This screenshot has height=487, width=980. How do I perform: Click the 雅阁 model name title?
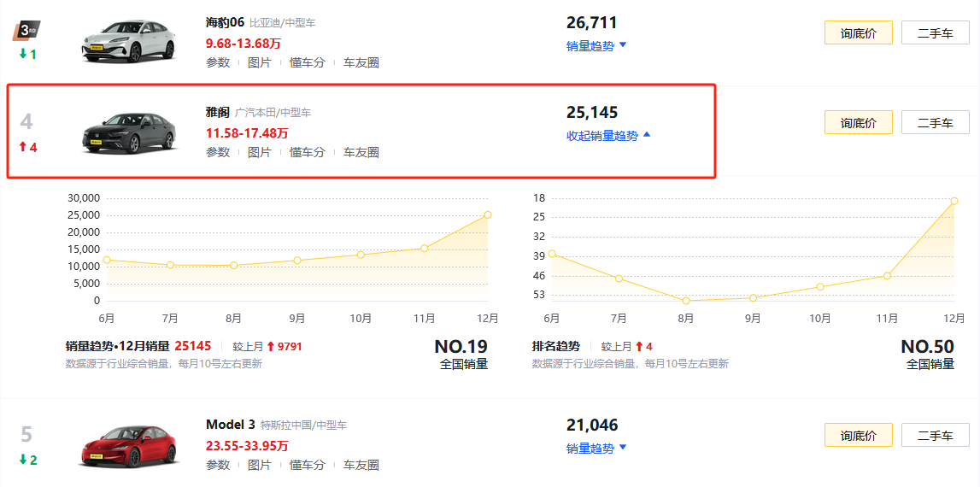point(218,112)
